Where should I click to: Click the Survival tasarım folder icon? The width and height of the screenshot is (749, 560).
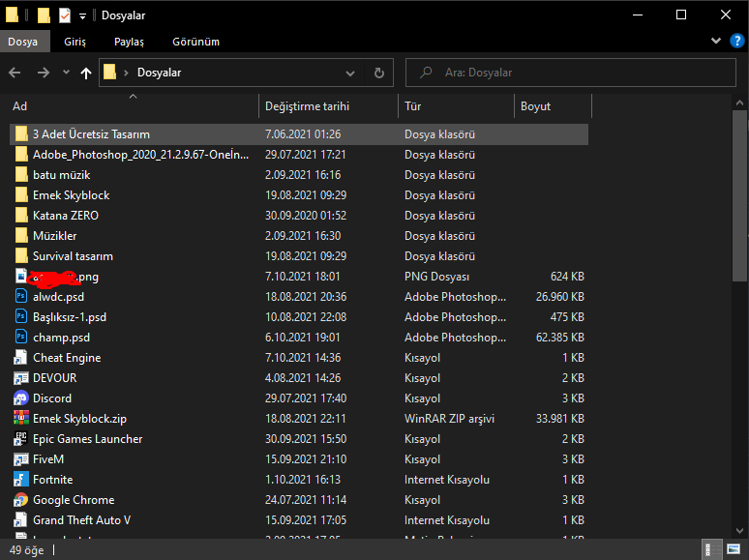[x=21, y=256]
